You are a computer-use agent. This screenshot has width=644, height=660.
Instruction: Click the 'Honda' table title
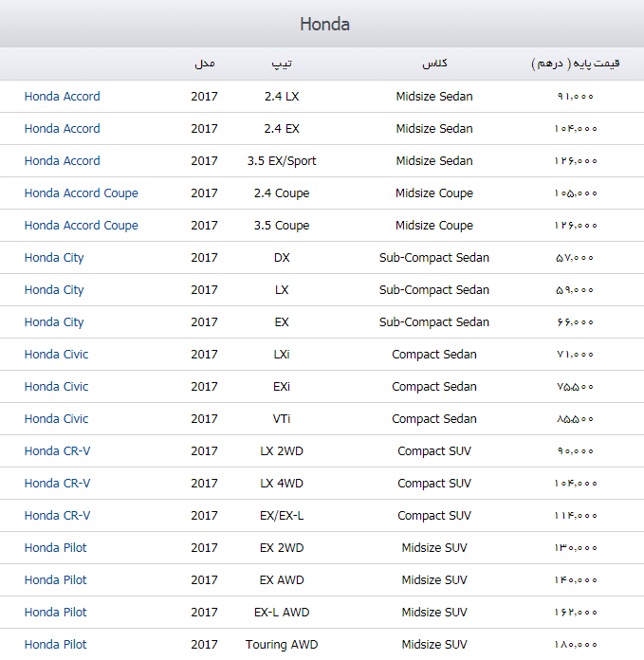coord(324,24)
